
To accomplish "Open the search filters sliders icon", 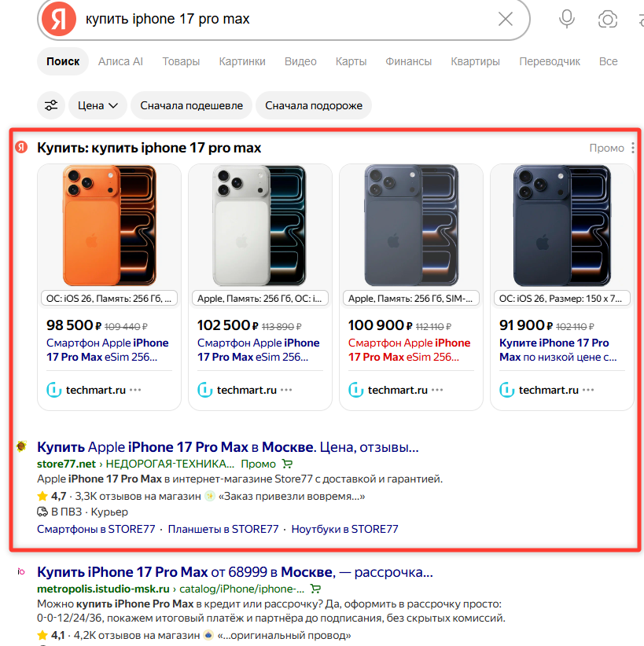I will coord(51,105).
